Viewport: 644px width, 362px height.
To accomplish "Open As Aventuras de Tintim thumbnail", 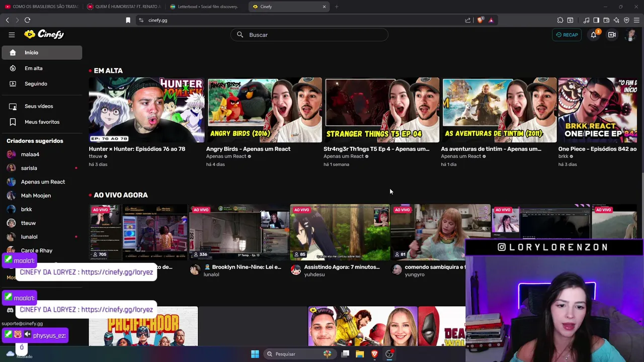I will pyautogui.click(x=499, y=110).
